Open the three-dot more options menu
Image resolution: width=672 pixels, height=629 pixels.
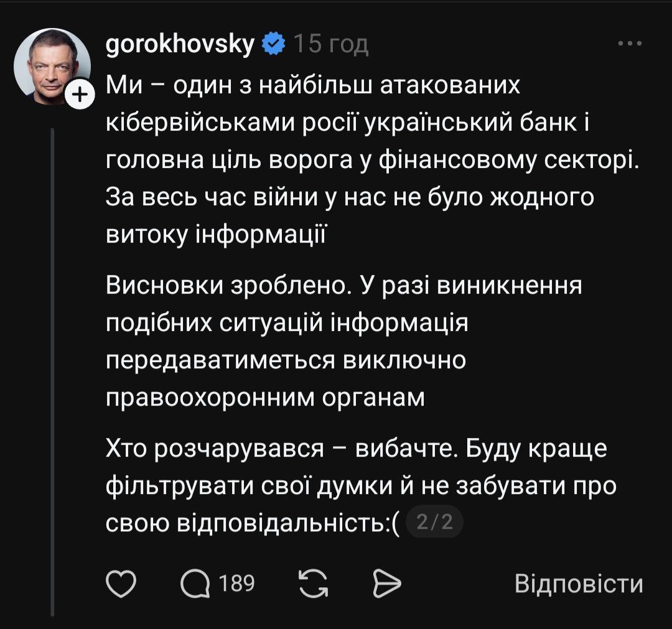click(629, 44)
